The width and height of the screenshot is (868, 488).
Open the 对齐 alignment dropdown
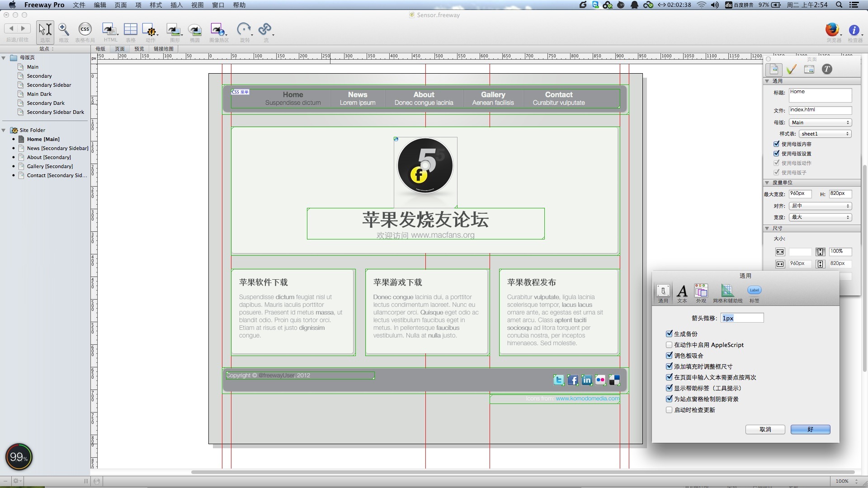click(x=820, y=206)
